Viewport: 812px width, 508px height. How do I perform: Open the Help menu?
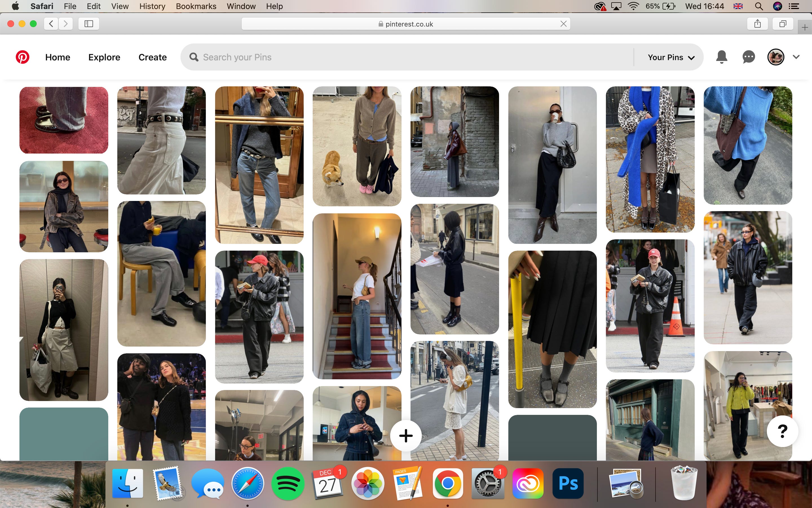coord(274,6)
